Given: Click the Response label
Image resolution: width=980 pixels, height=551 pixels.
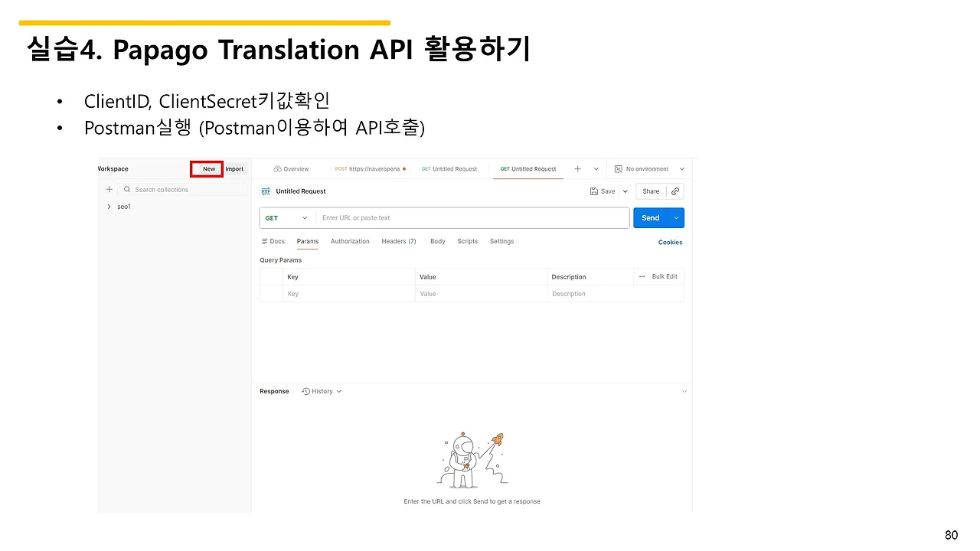Looking at the screenshot, I should (x=274, y=391).
